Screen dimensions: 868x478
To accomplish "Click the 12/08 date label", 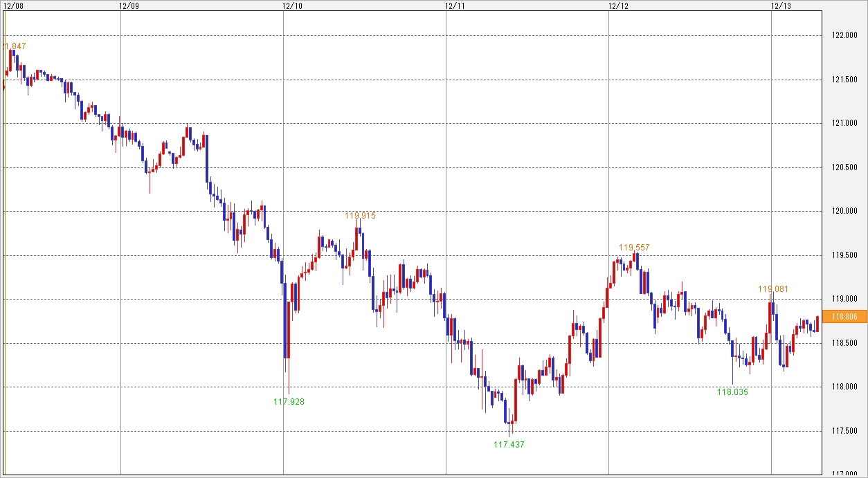I will point(13,6).
